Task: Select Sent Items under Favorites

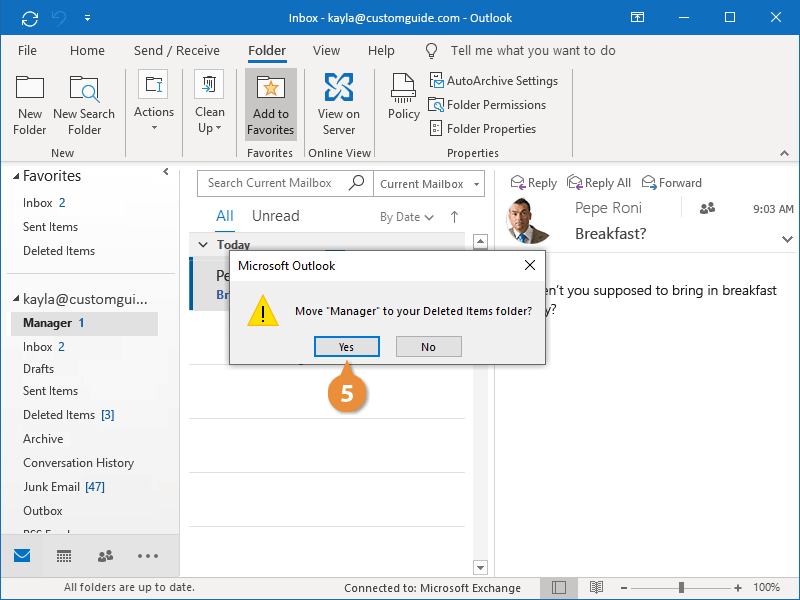Action: click(x=51, y=227)
